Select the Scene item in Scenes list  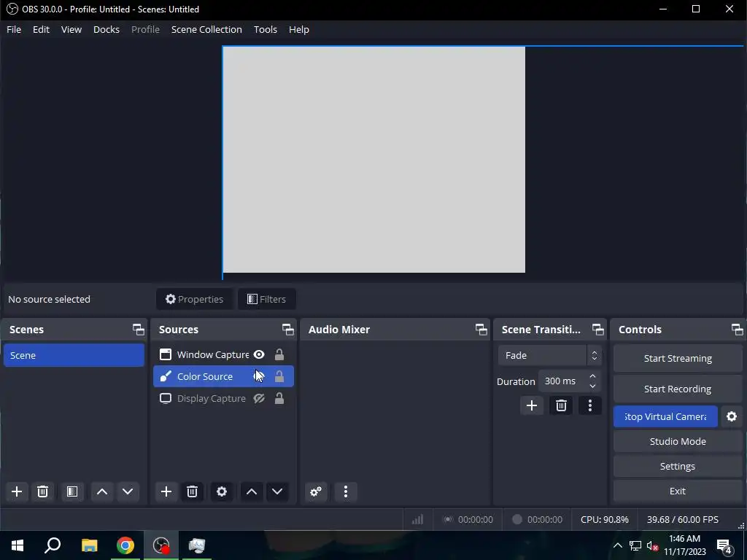74,355
